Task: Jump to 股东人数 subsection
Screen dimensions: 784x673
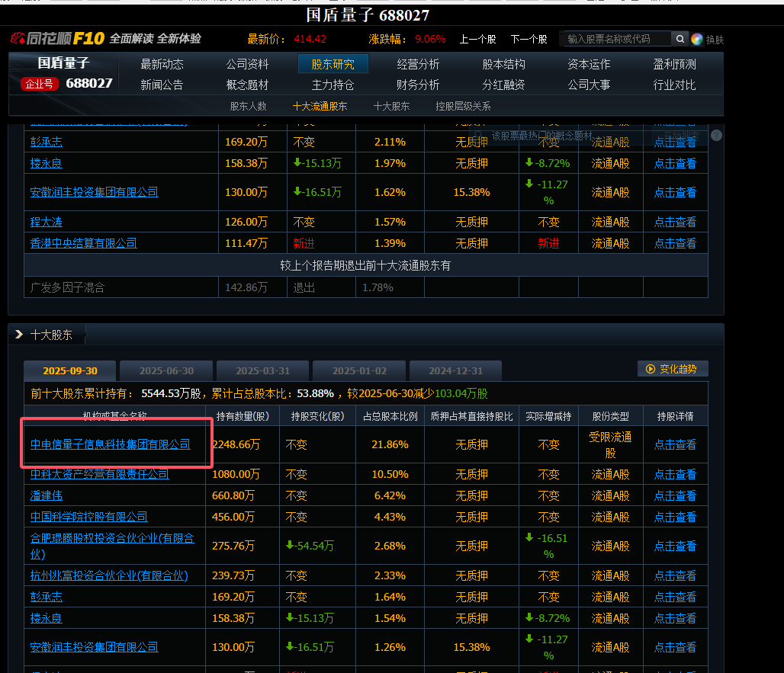Action: click(248, 107)
